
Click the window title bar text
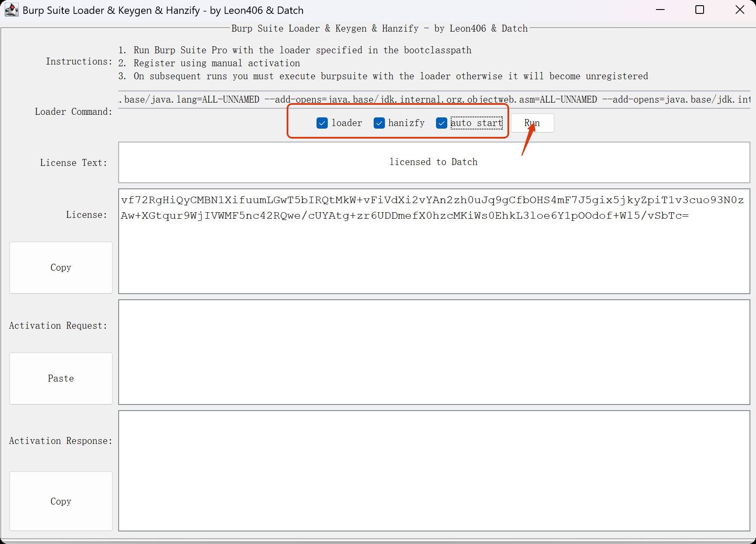[163, 10]
